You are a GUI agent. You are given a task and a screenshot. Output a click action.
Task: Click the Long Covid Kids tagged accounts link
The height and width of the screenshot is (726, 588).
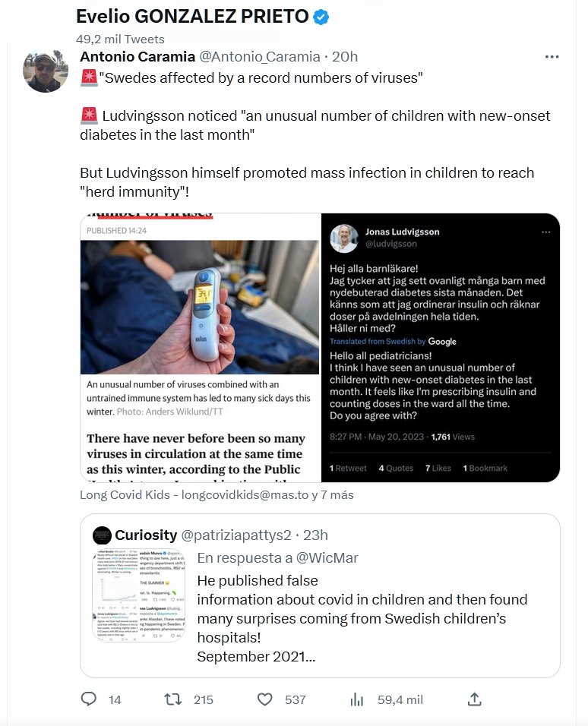click(x=217, y=495)
